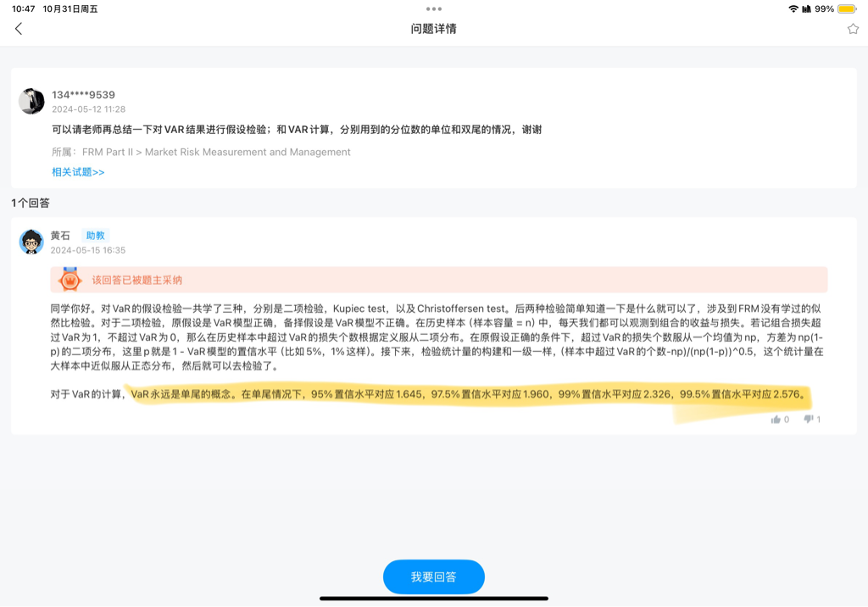Viewport: 868px width, 607px height.
Task: Tap the crown medal accepted-answer icon
Action: pyautogui.click(x=70, y=280)
